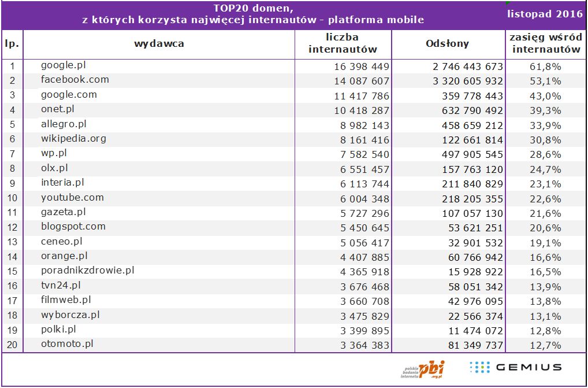This screenshot has height=388, width=588.
Task: Click the 'lp.' column header
Action: tap(12, 43)
